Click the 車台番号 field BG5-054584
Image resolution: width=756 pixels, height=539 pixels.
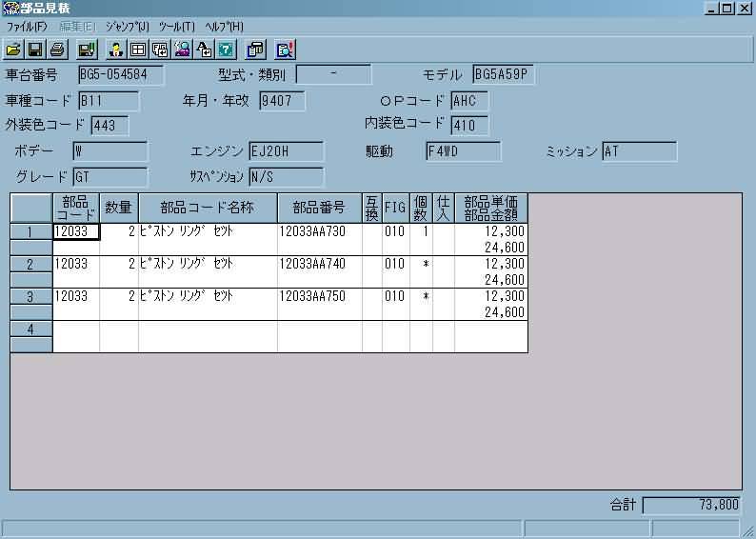pyautogui.click(x=121, y=74)
